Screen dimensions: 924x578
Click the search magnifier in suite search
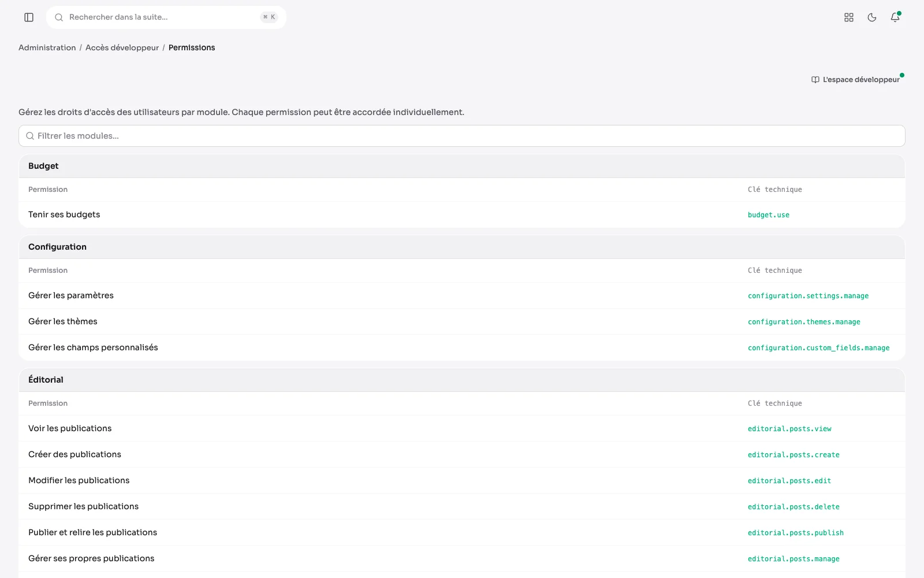pos(59,17)
